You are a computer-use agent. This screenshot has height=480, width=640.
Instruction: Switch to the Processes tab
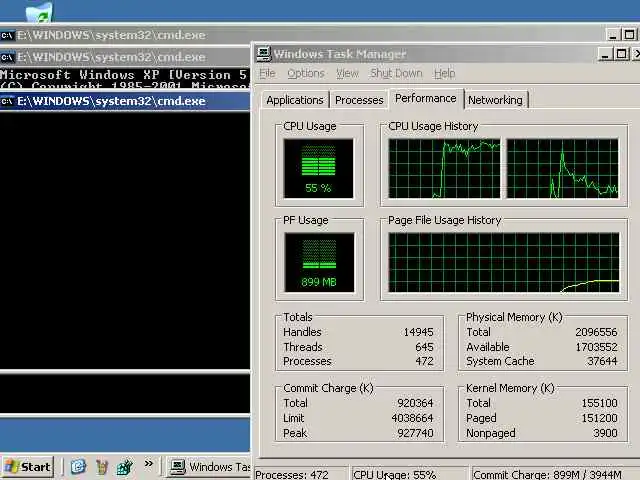(x=359, y=100)
